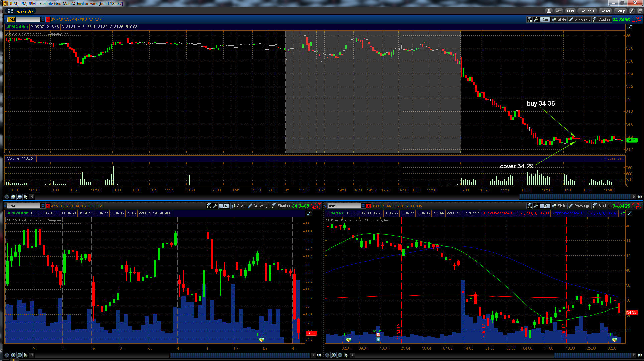Viewport: 644px width, 361px height.
Task: Open bottom-right chart settings wrench
Action: point(536,206)
